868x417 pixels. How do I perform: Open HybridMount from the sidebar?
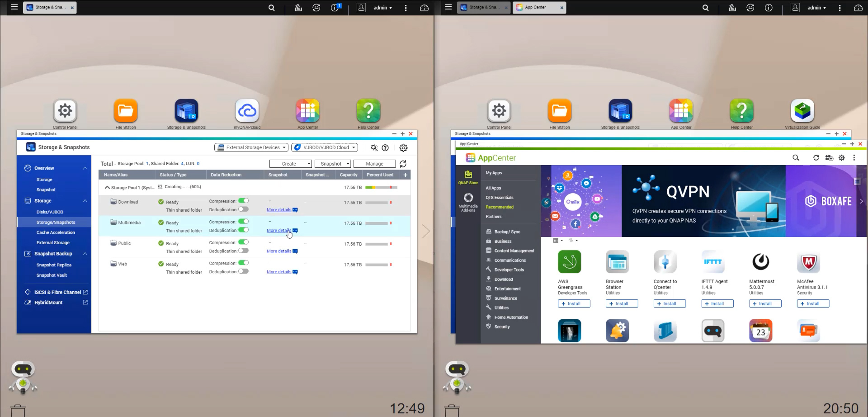[x=48, y=303]
